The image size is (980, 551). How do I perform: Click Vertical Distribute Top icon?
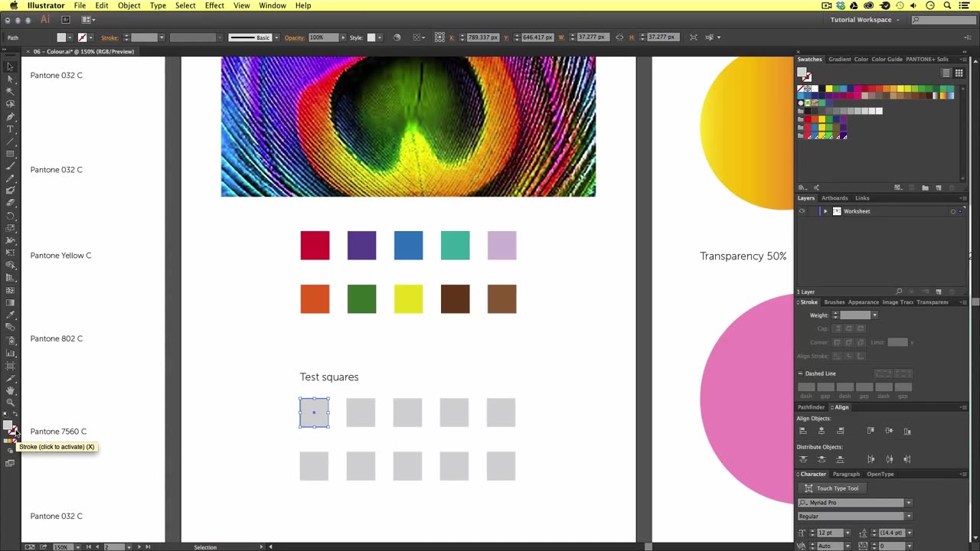[x=803, y=459]
